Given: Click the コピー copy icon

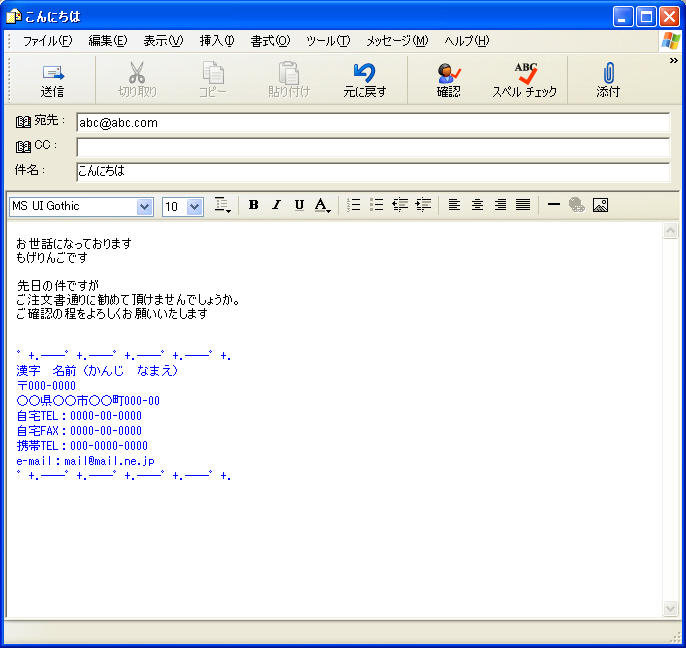Looking at the screenshot, I should pos(213,73).
